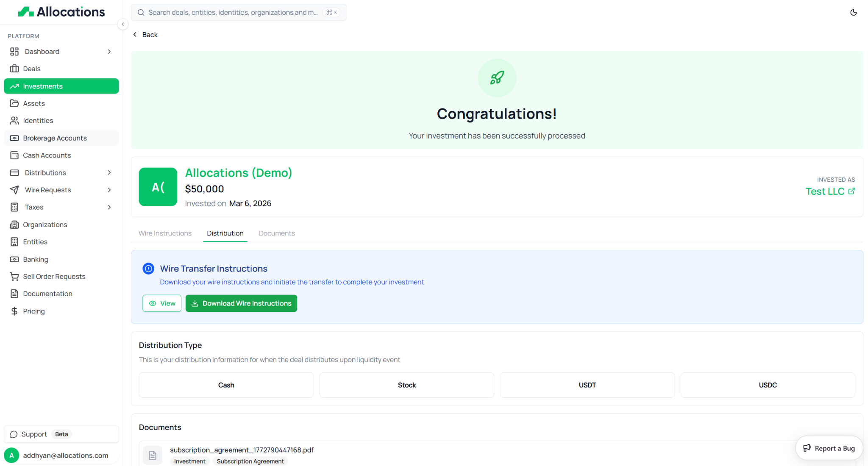868x466 pixels.
Task: Toggle dark mode moon icon
Action: 853,13
